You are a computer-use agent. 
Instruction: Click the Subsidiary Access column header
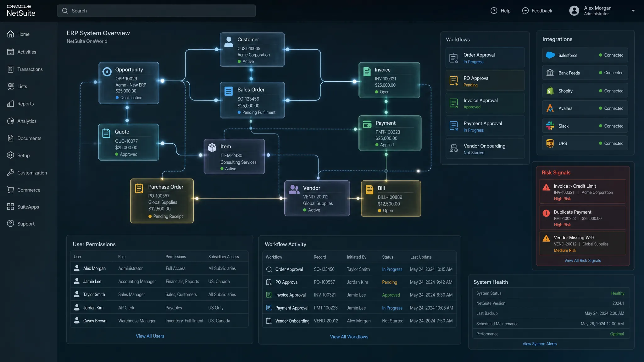click(x=224, y=257)
